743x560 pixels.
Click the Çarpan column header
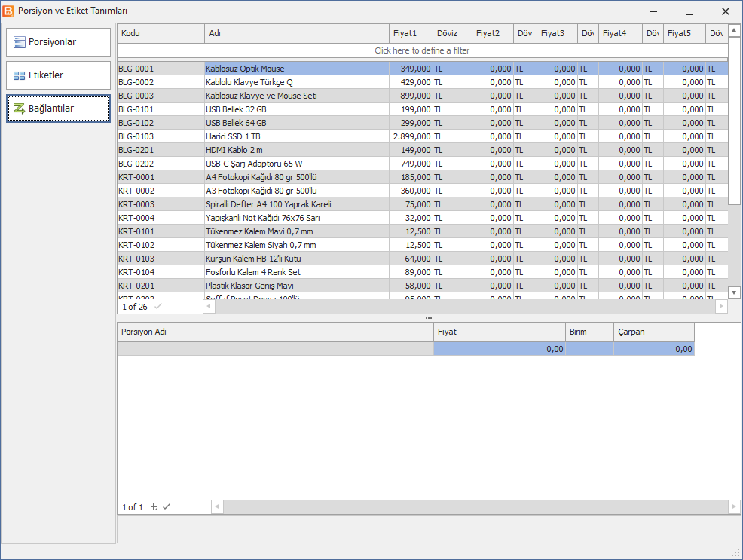[654, 332]
